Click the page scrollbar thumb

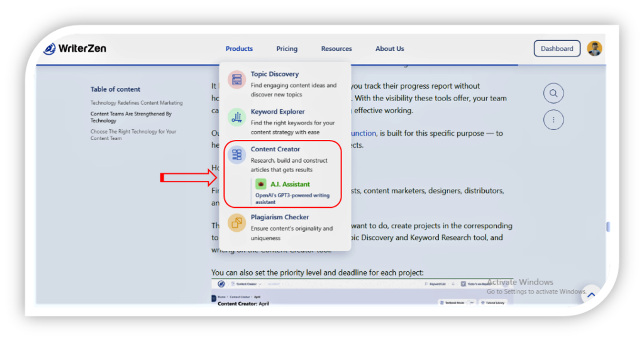(x=608, y=227)
